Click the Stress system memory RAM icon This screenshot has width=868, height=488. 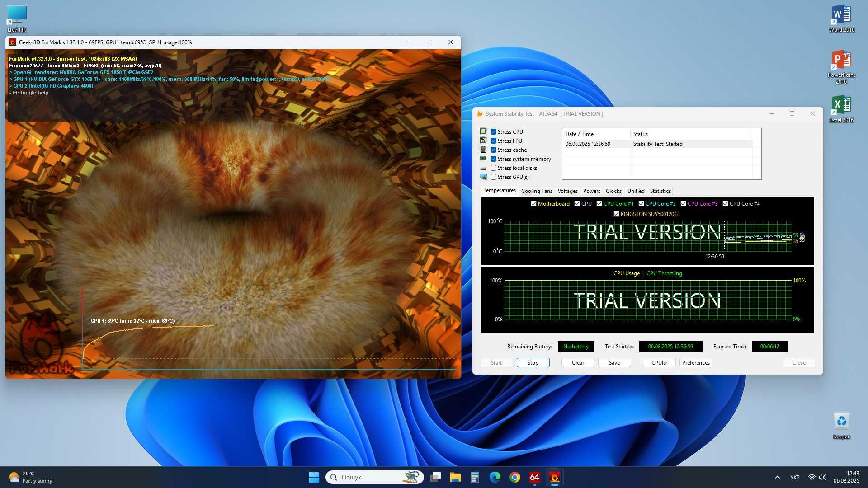pos(483,159)
